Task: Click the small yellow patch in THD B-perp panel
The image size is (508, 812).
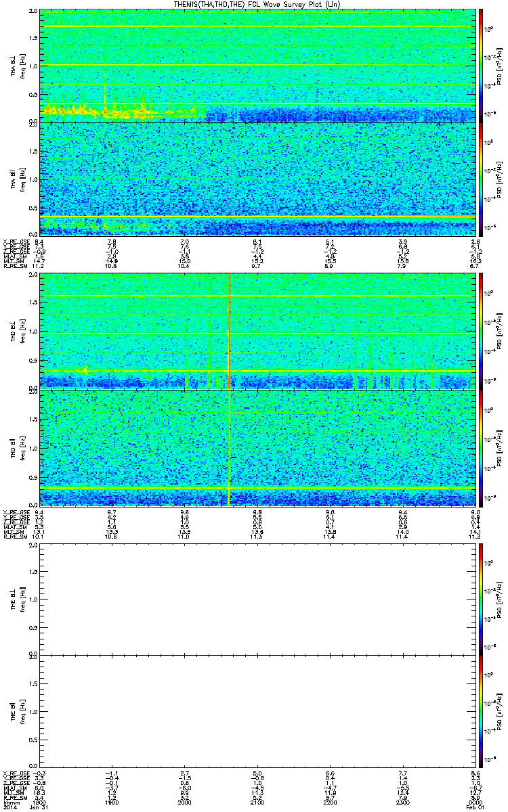Action: pyautogui.click(x=83, y=369)
